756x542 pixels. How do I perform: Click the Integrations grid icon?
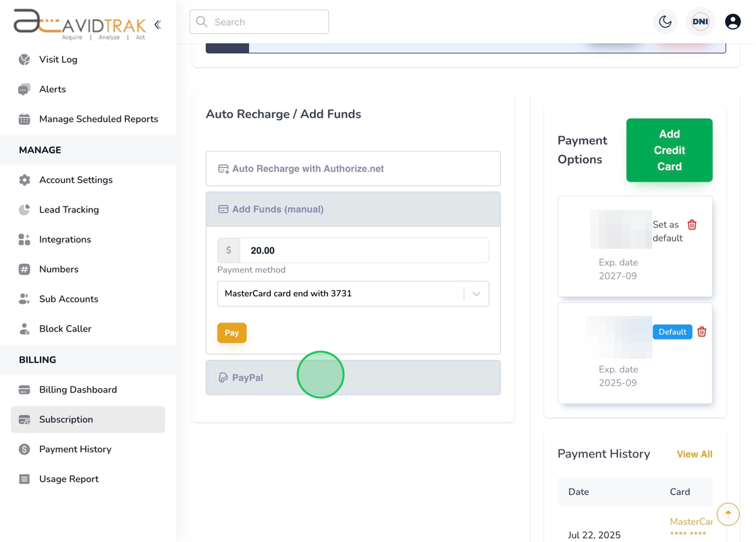[x=24, y=240]
